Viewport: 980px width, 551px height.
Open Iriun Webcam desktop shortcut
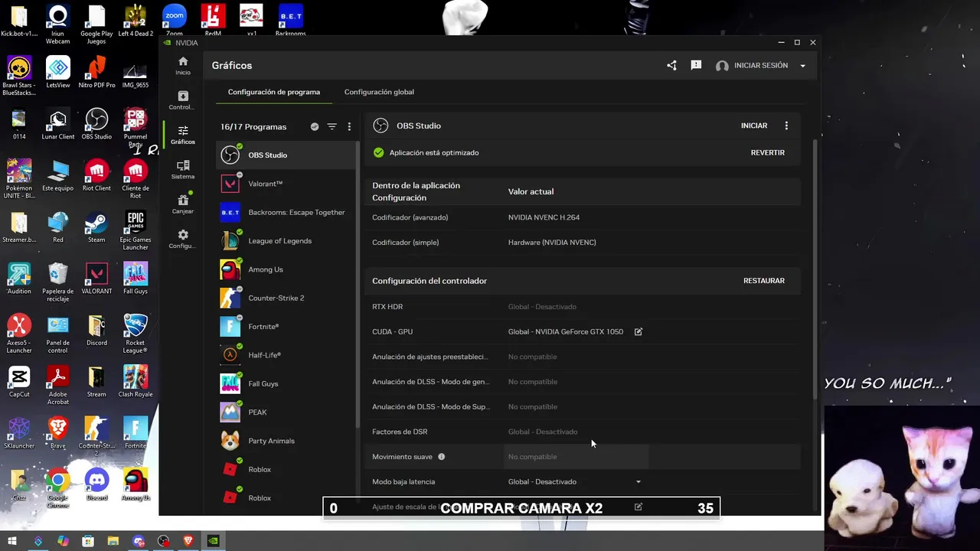click(57, 24)
